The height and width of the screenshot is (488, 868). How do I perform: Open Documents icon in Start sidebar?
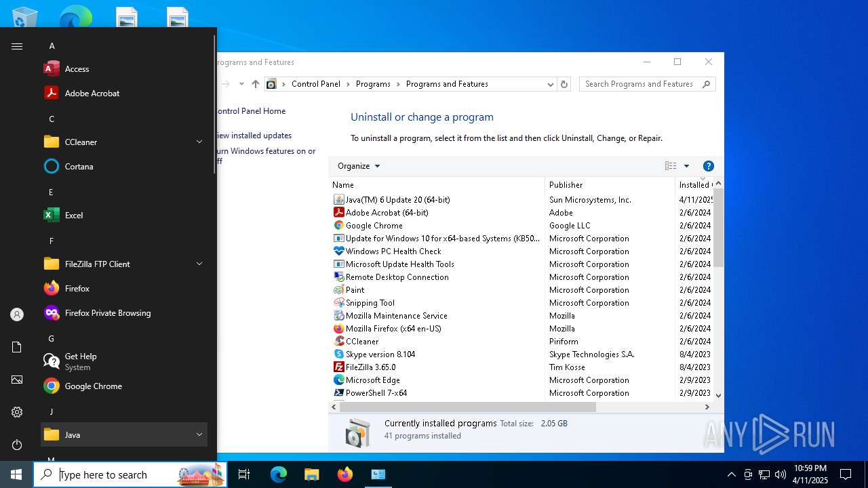[x=17, y=347]
